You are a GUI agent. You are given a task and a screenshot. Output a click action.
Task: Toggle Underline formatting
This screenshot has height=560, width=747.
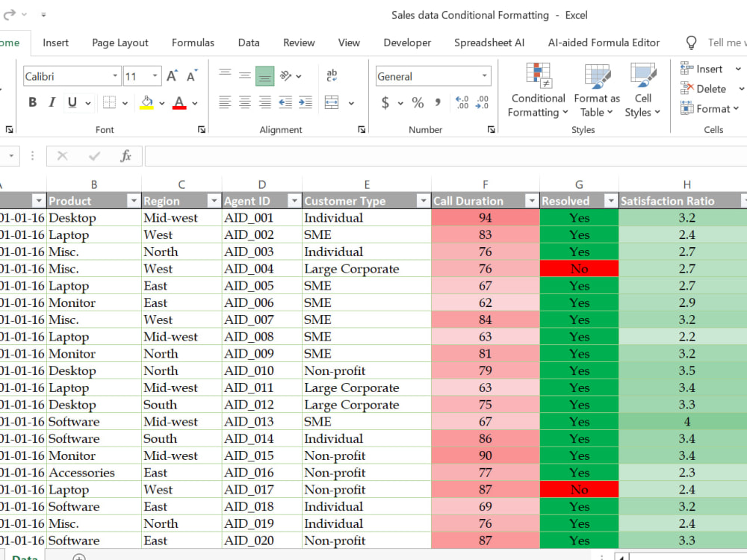(x=72, y=102)
